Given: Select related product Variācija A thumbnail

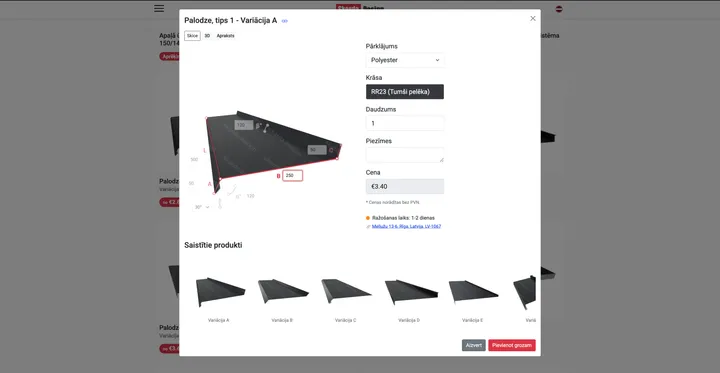Looking at the screenshot, I should pyautogui.click(x=219, y=292).
